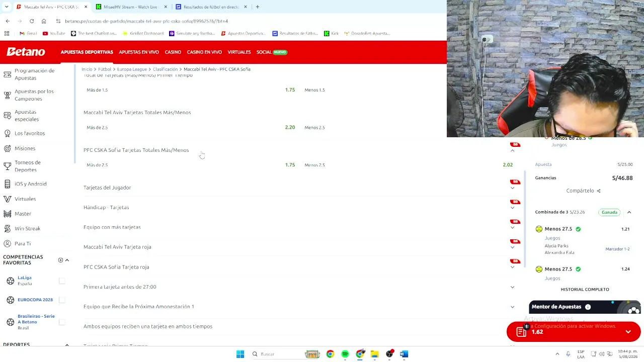Open the Apuestas Deportivas menu
644x362 pixels.
click(87, 52)
